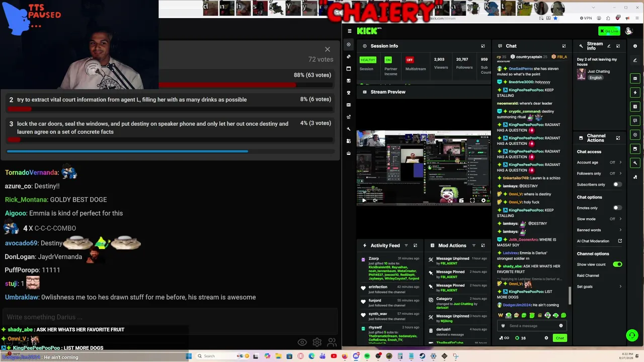Open the profile avatar menu in Kick

[628, 31]
